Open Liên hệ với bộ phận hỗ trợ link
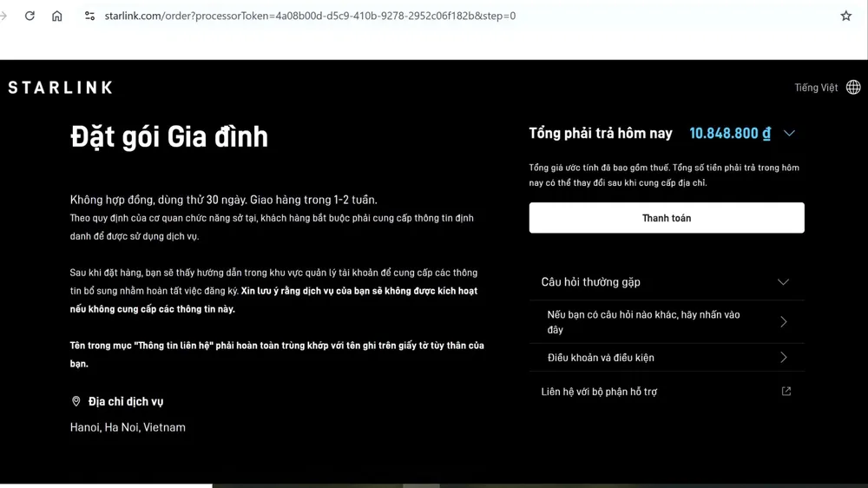The height and width of the screenshot is (488, 868). (667, 392)
